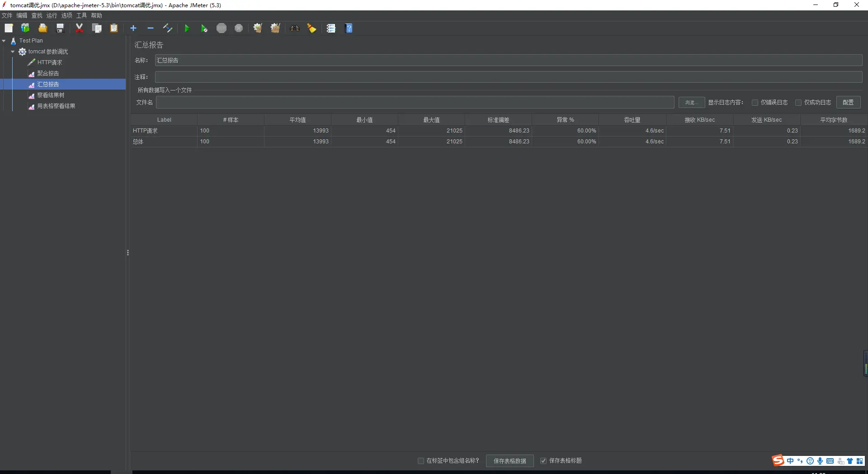Click the 名称 input field
Image resolution: width=868 pixels, height=474 pixels.
coord(509,60)
